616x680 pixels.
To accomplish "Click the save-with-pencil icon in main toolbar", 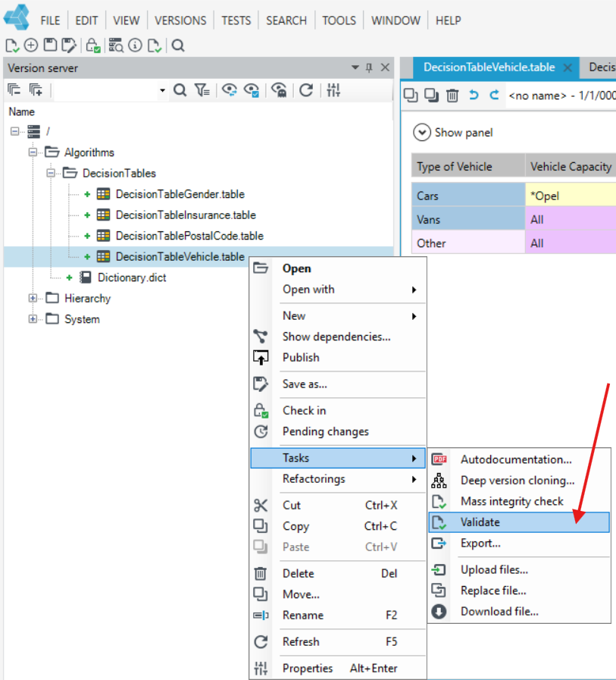I will click(x=69, y=45).
